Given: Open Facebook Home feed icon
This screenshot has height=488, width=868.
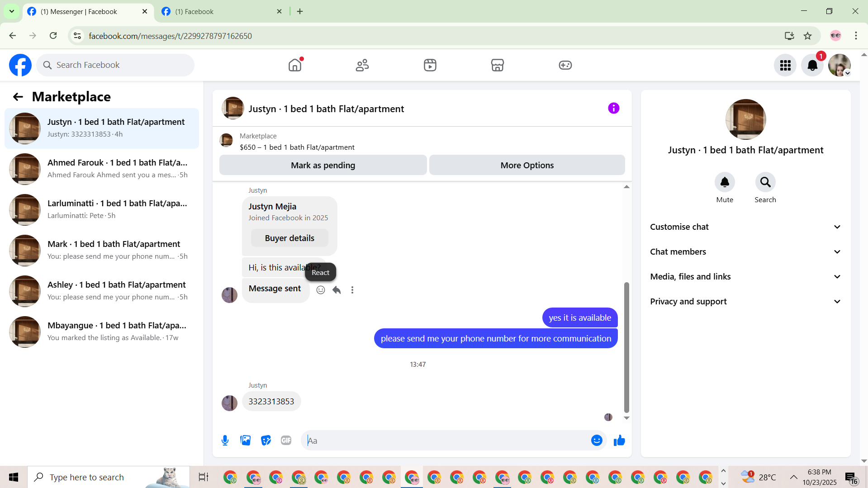Looking at the screenshot, I should tap(295, 65).
